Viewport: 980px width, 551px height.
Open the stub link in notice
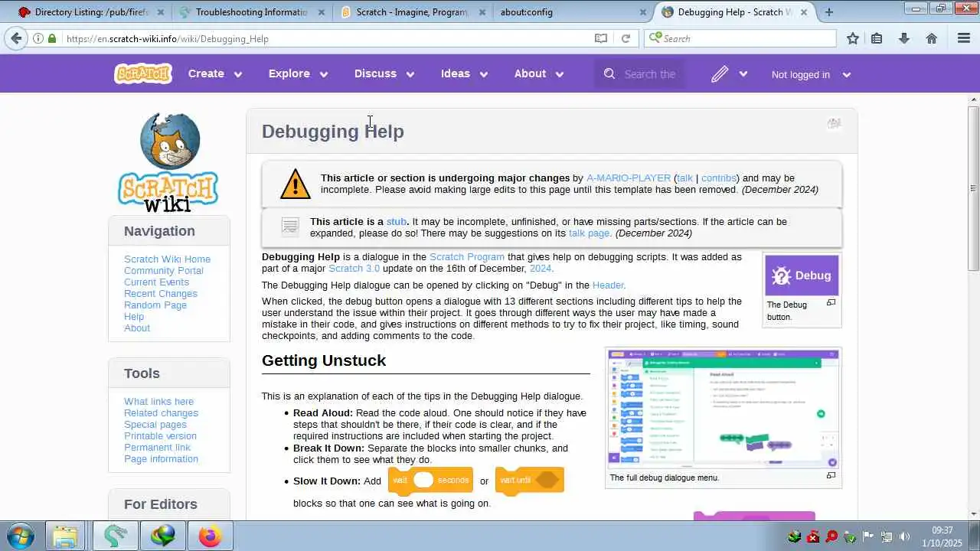[x=397, y=221]
